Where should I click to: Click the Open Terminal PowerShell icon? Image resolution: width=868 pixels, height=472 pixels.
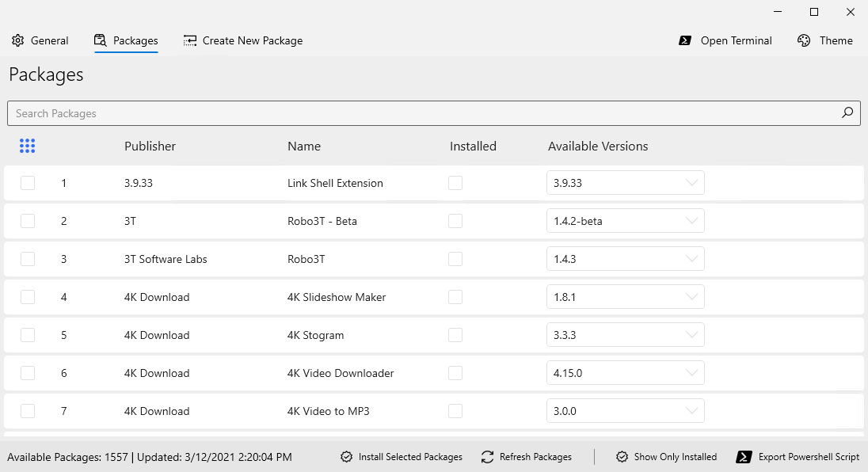685,40
